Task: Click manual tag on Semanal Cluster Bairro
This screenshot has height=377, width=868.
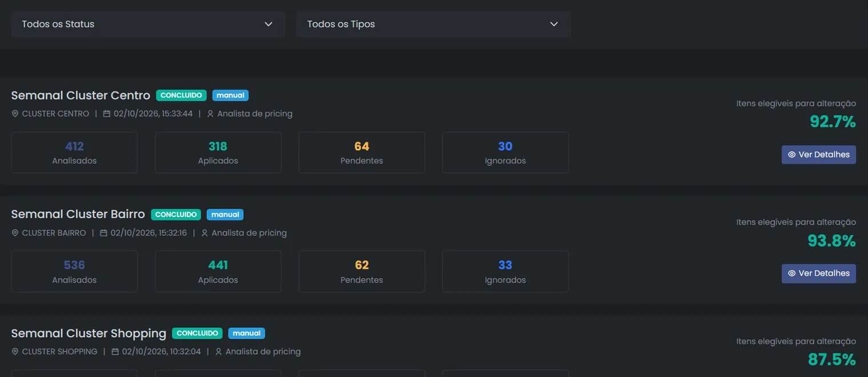Action: [x=225, y=215]
